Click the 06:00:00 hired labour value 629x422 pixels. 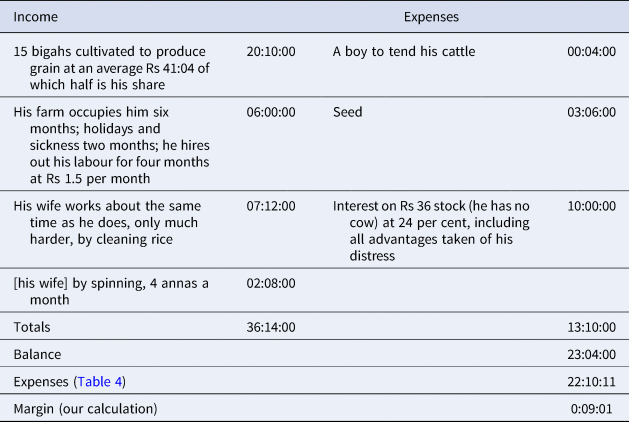271,112
